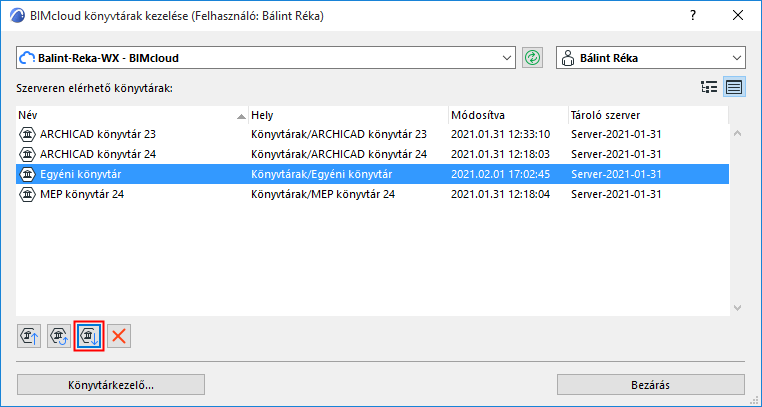Click the ARCHICAD logo in the title bar

(17, 16)
